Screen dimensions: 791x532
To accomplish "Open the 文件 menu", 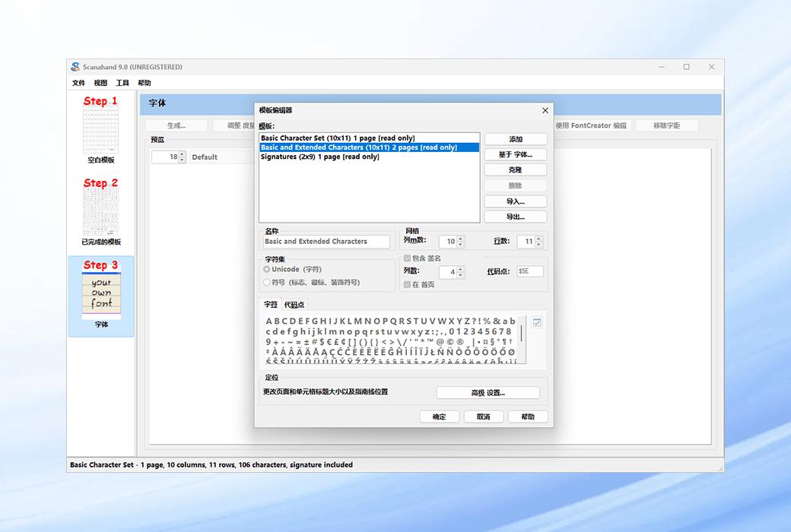I will pos(78,83).
